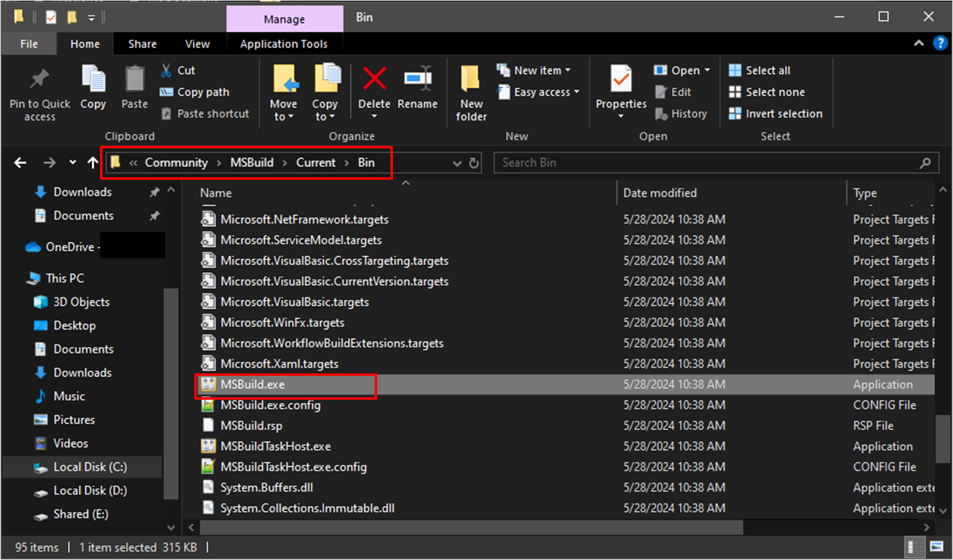Open New item dropdown
This screenshot has height=560, width=953.
click(534, 70)
